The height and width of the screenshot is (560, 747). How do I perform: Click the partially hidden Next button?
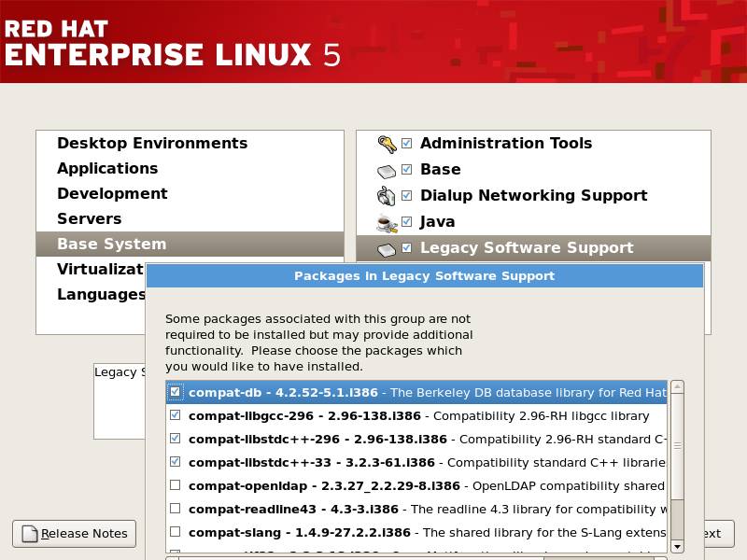click(719, 533)
